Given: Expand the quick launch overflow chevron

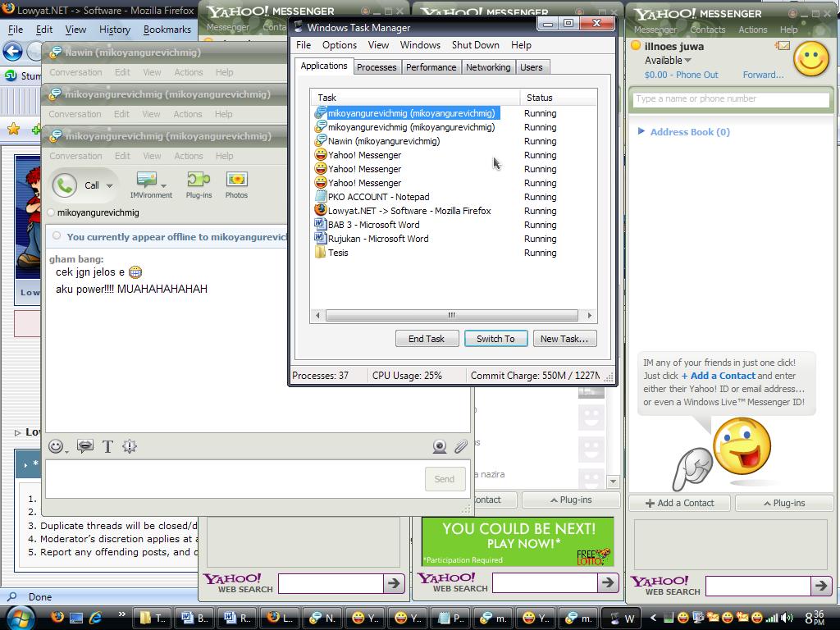Looking at the screenshot, I should coord(121,614).
